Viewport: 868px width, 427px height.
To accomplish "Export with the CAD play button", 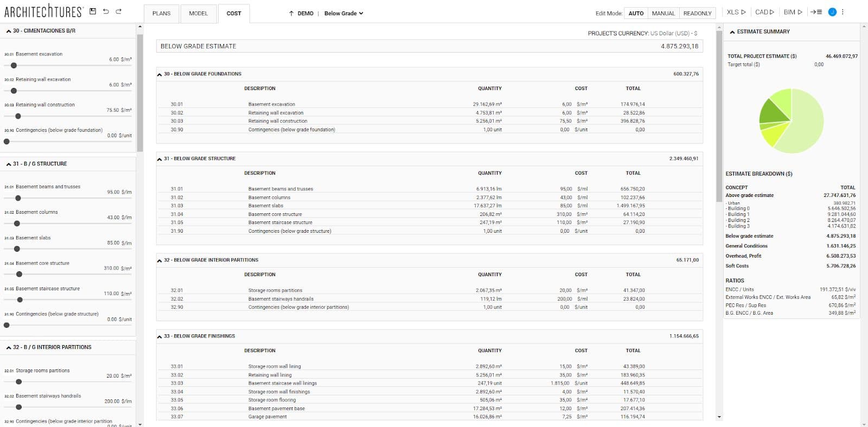I will (764, 12).
